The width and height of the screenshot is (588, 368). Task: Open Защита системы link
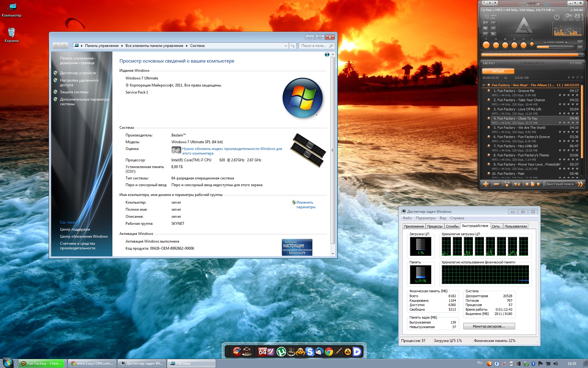pos(74,92)
